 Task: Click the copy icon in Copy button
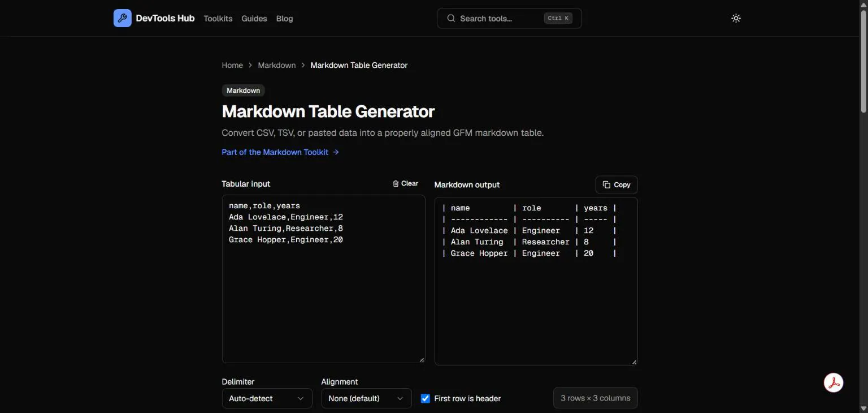(606, 184)
